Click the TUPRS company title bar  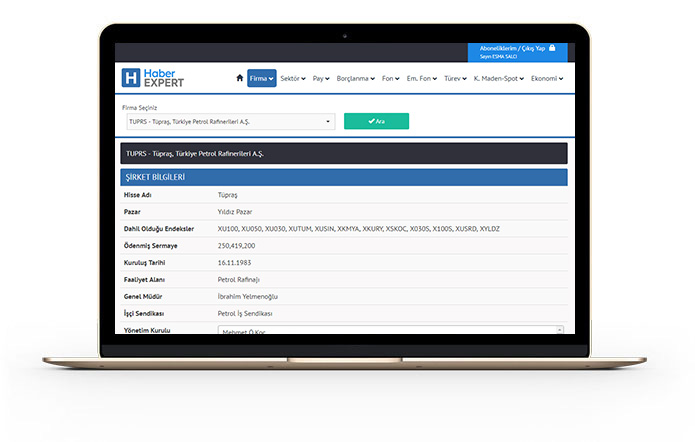(344, 153)
